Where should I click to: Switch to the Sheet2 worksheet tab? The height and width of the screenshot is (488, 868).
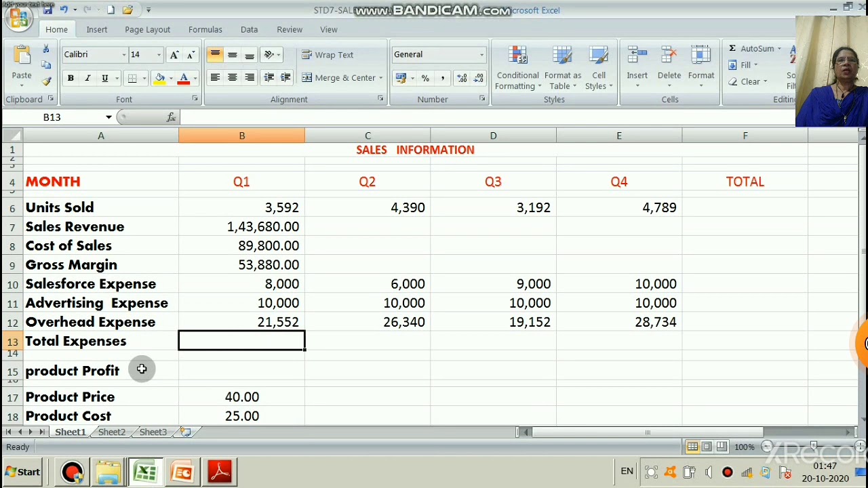coord(112,432)
